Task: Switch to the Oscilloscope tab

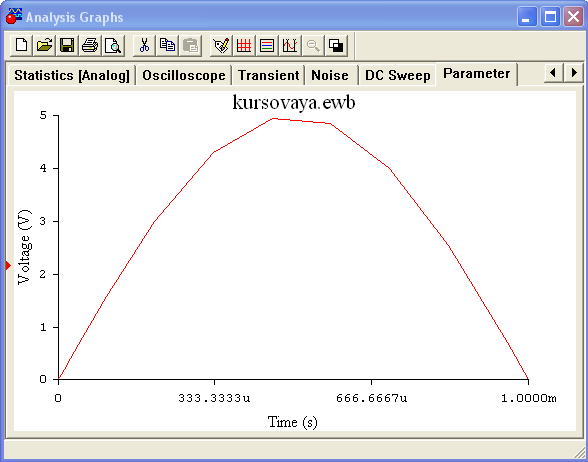Action: pyautogui.click(x=184, y=75)
